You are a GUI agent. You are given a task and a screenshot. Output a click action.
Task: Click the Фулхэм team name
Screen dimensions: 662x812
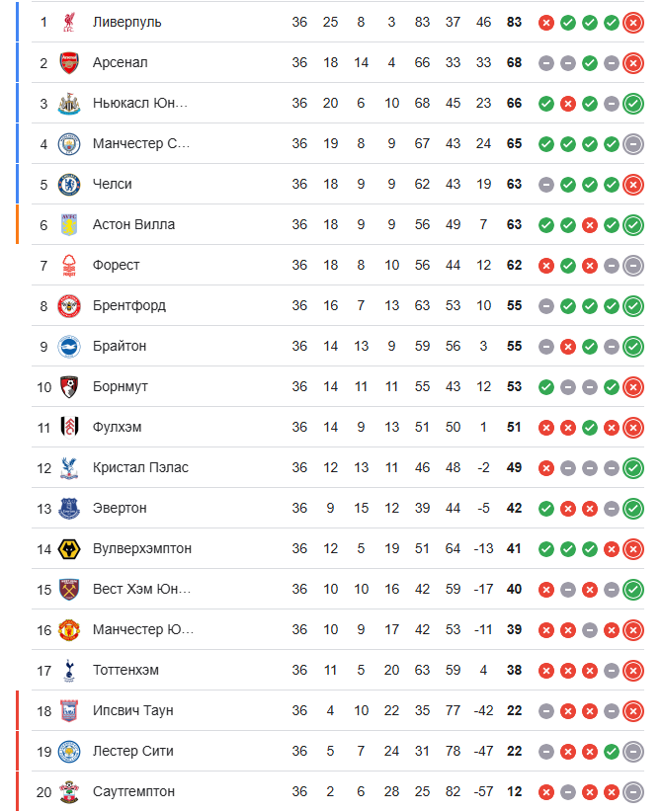[117, 427]
